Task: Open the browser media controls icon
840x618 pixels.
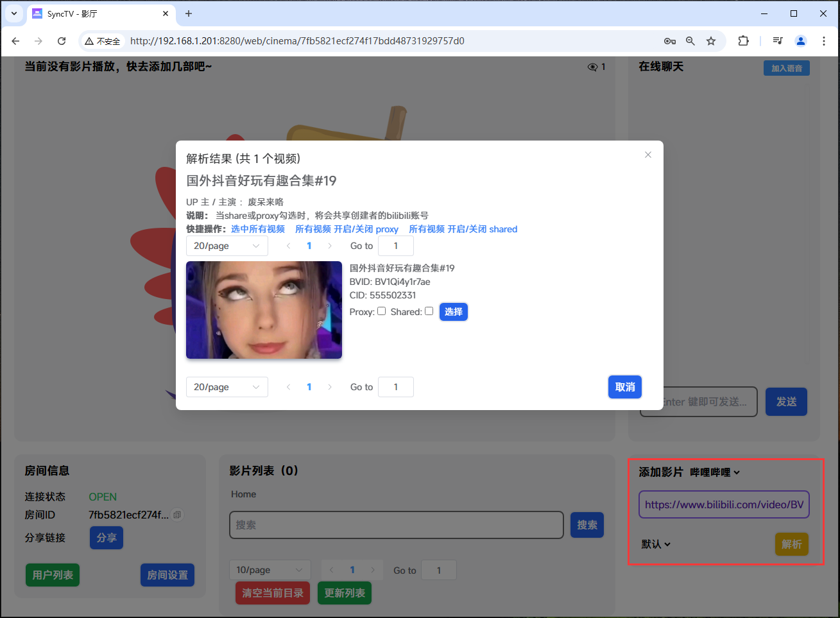Action: tap(777, 40)
